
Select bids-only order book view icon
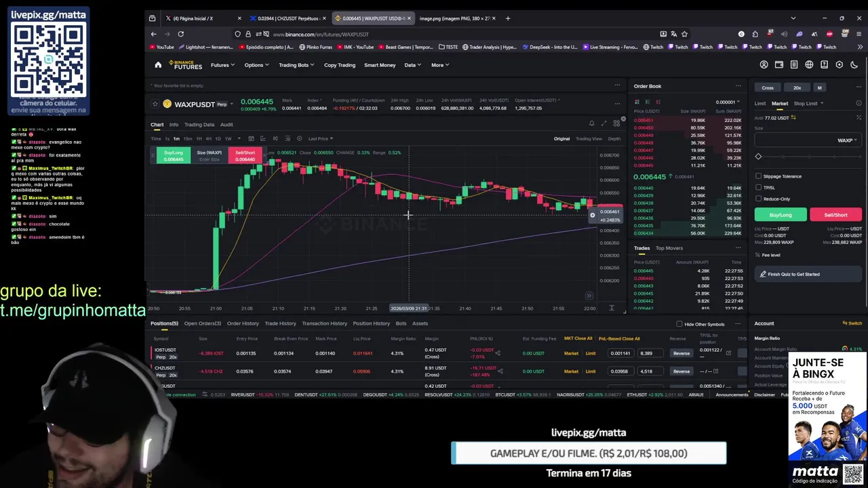[647, 102]
